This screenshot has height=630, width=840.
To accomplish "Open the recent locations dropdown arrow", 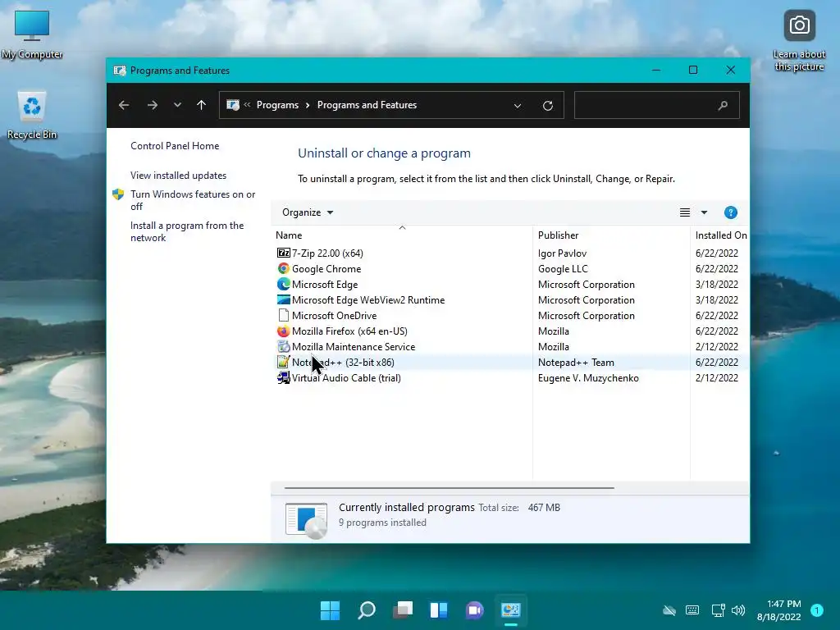I will [x=177, y=105].
